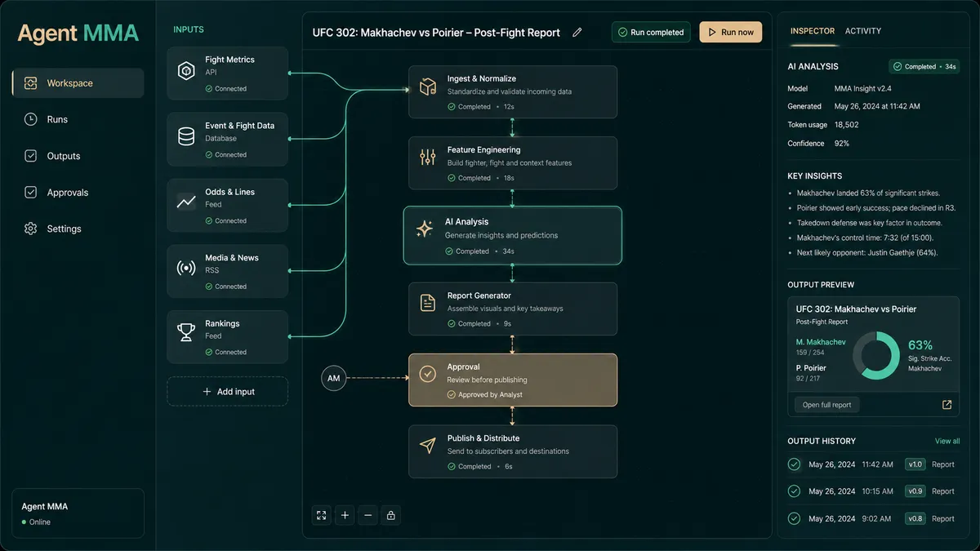980x551 pixels.
Task: Click the Odds & Lines chart icon
Action: 186,202
